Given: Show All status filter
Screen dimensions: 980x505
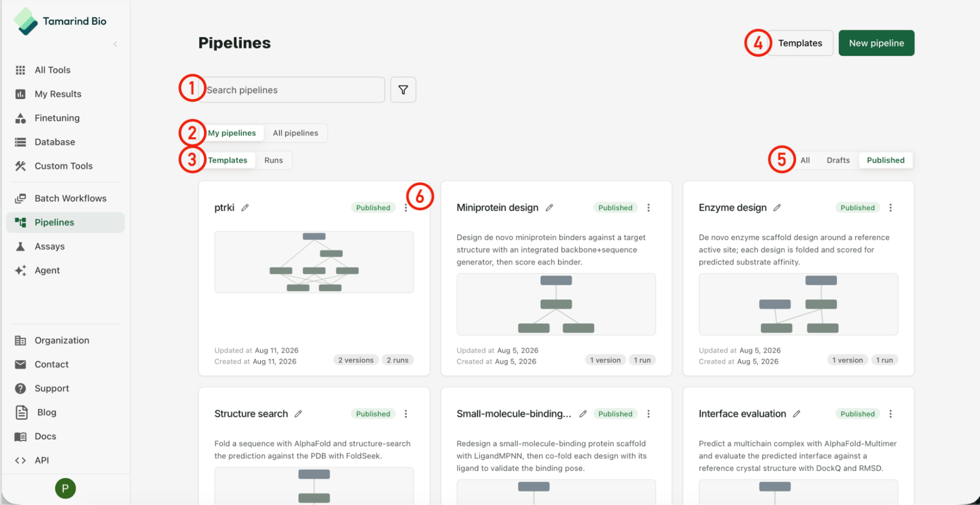Looking at the screenshot, I should click(805, 160).
